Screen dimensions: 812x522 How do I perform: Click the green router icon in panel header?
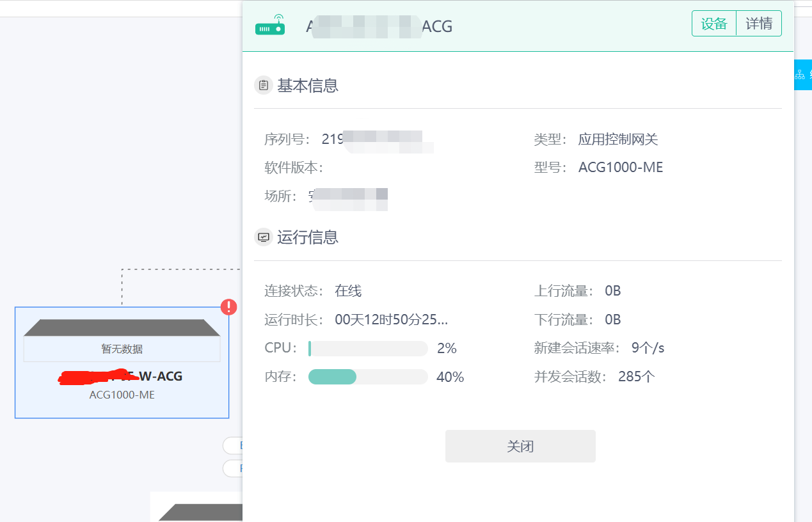tap(270, 26)
